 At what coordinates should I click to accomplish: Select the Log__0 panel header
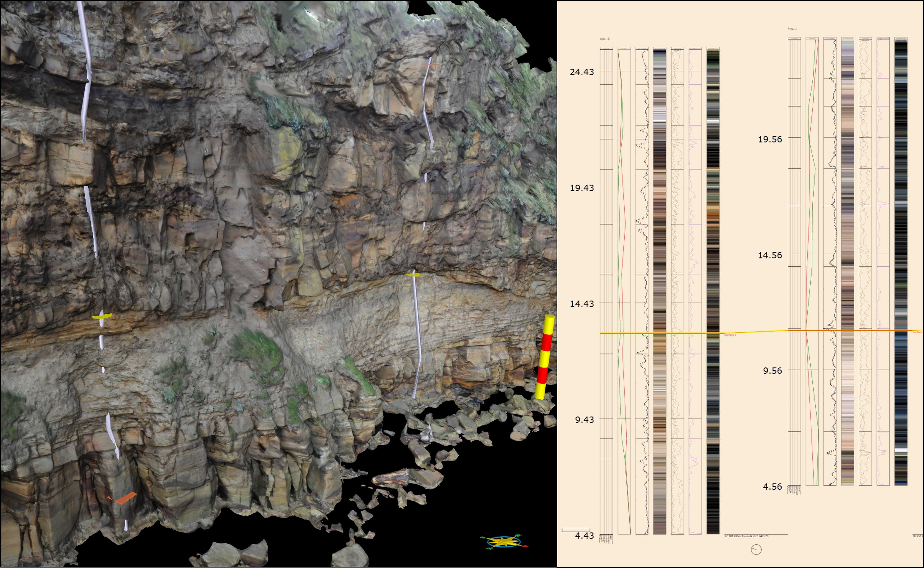605,37
